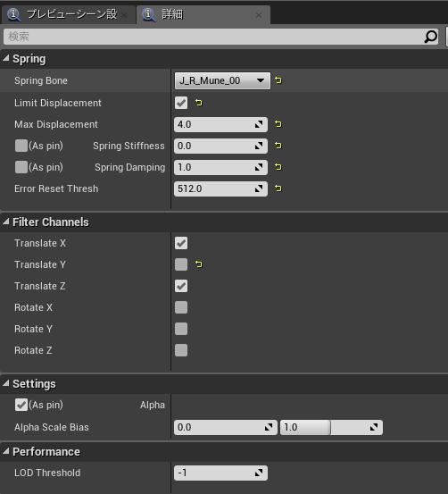
Task: Click the Alpha Scale Bias bias spinner arrow
Action: point(374,428)
